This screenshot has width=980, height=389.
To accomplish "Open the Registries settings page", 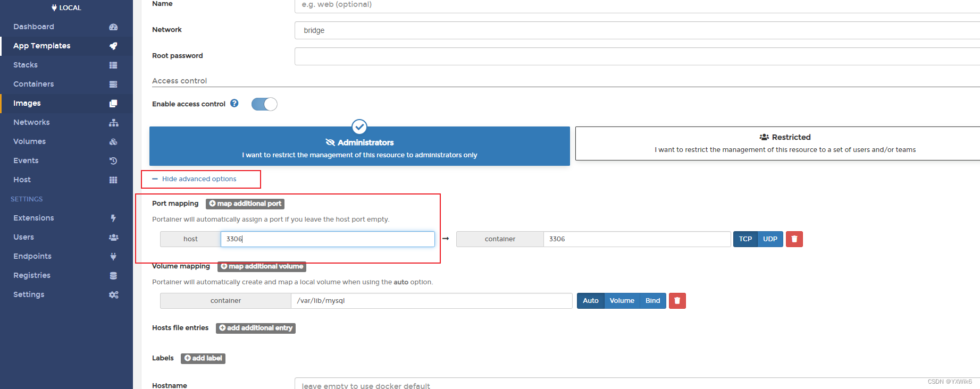I will coord(66,275).
